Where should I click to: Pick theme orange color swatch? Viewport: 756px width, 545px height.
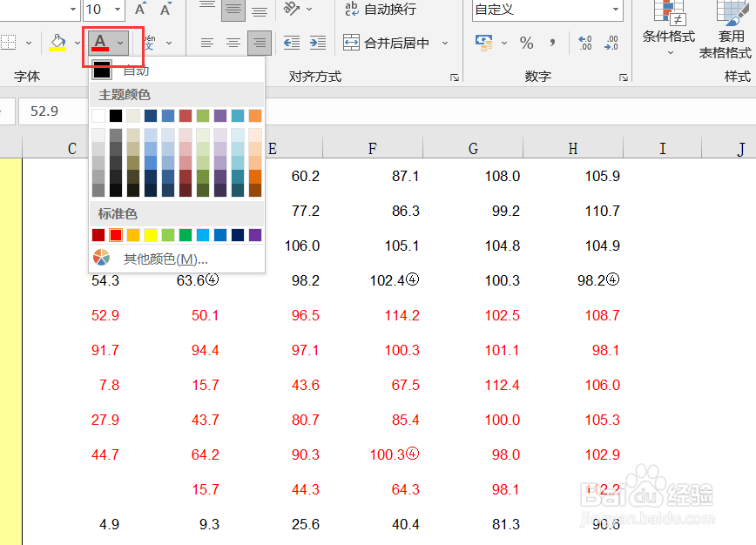255,116
